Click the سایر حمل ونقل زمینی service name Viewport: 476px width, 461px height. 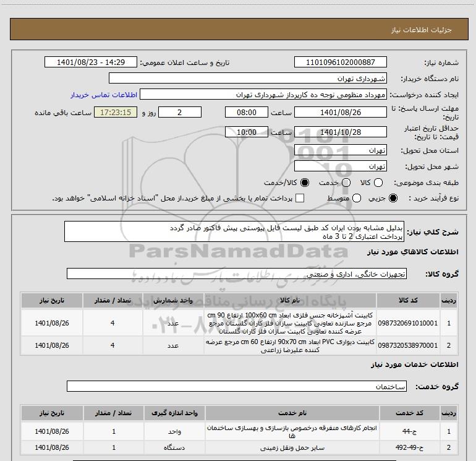[292, 447]
